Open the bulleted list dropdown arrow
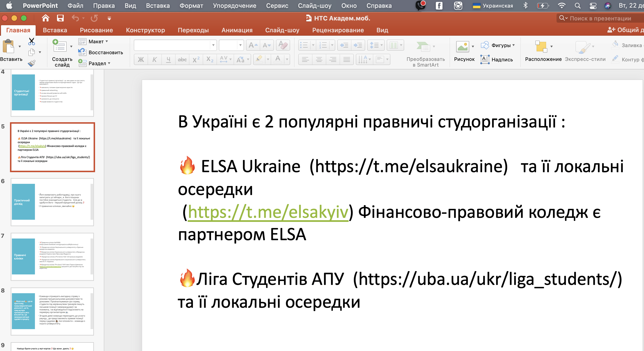The width and height of the screenshot is (644, 351). point(313,45)
